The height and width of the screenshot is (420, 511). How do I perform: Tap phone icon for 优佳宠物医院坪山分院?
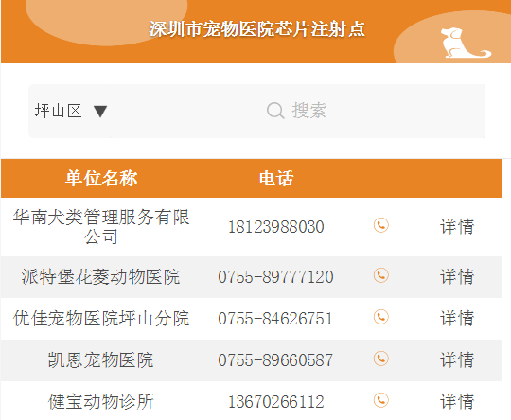pos(381,317)
